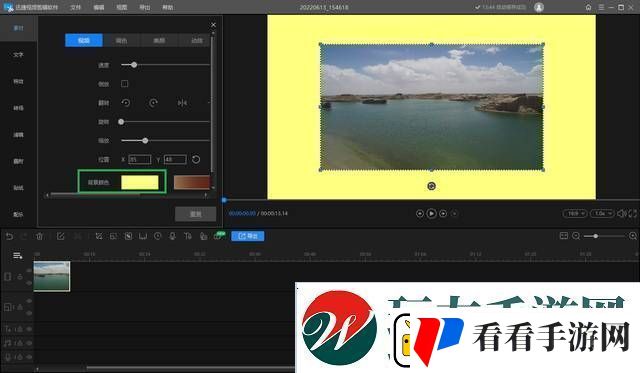Image resolution: width=640 pixels, height=373 pixels.
Task: Click the volume speaker icon in preview
Action: click(621, 213)
